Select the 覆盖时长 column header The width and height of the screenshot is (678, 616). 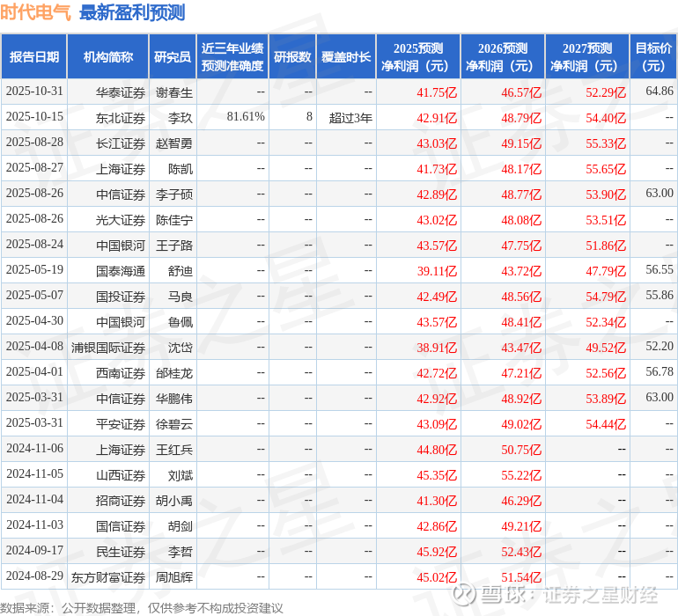click(346, 56)
